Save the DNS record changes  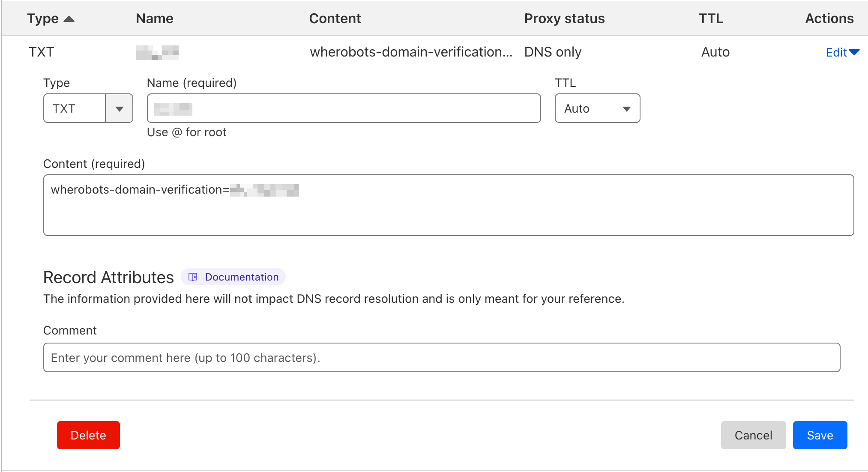pyautogui.click(x=820, y=435)
